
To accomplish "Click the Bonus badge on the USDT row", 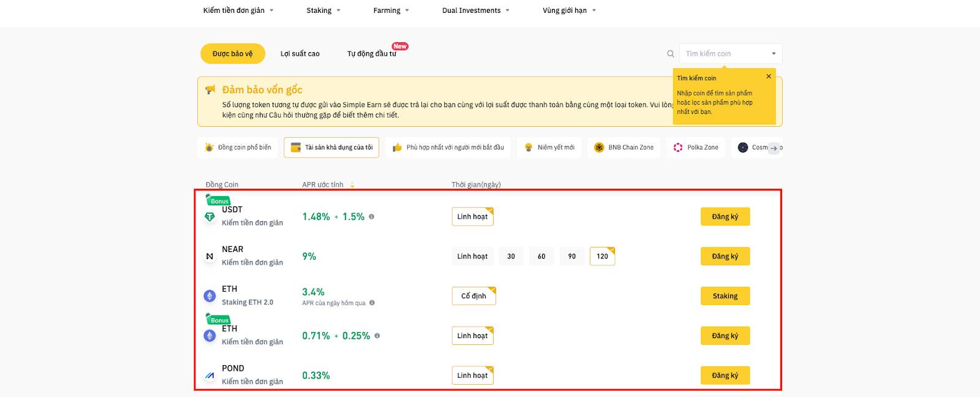I will point(219,200).
